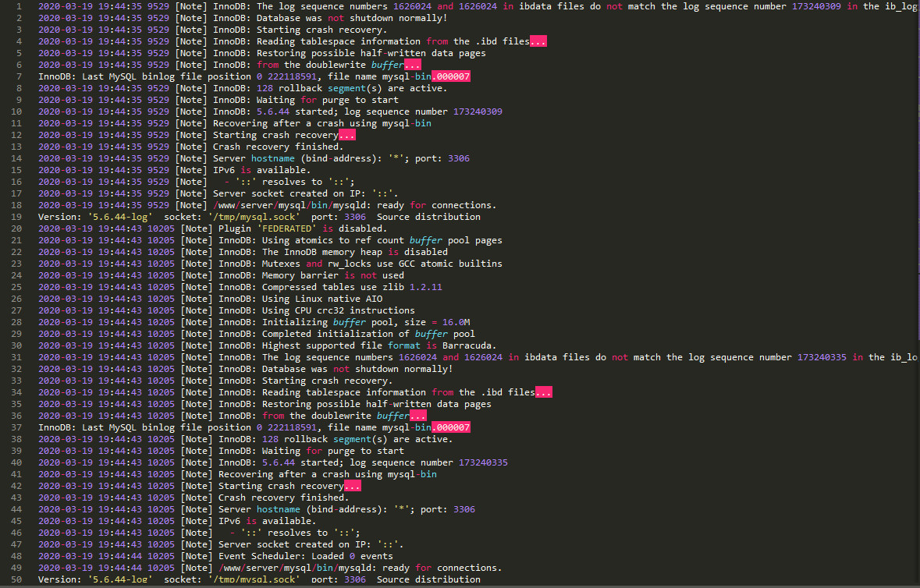920x588 pixels.
Task: Click the word 'Barracuda' on line 30
Action: click(x=469, y=345)
